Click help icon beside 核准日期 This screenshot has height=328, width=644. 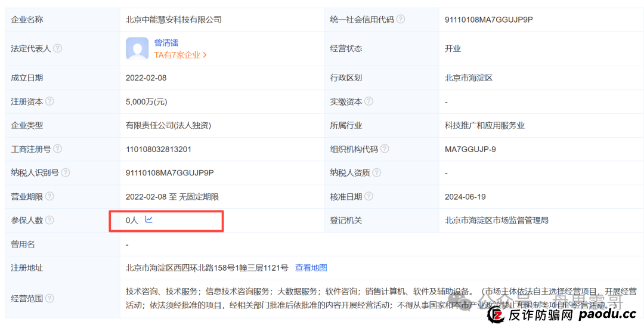click(x=369, y=197)
